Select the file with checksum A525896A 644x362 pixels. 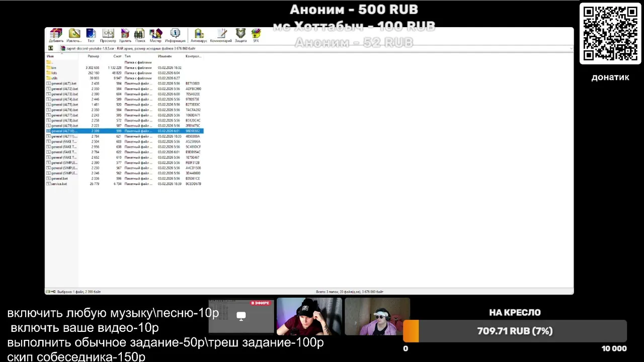pos(124,141)
